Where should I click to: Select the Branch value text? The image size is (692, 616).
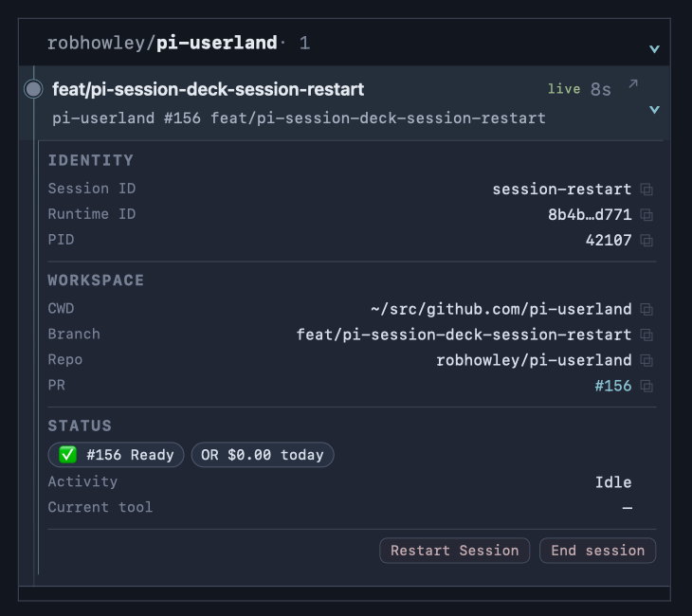click(x=464, y=335)
